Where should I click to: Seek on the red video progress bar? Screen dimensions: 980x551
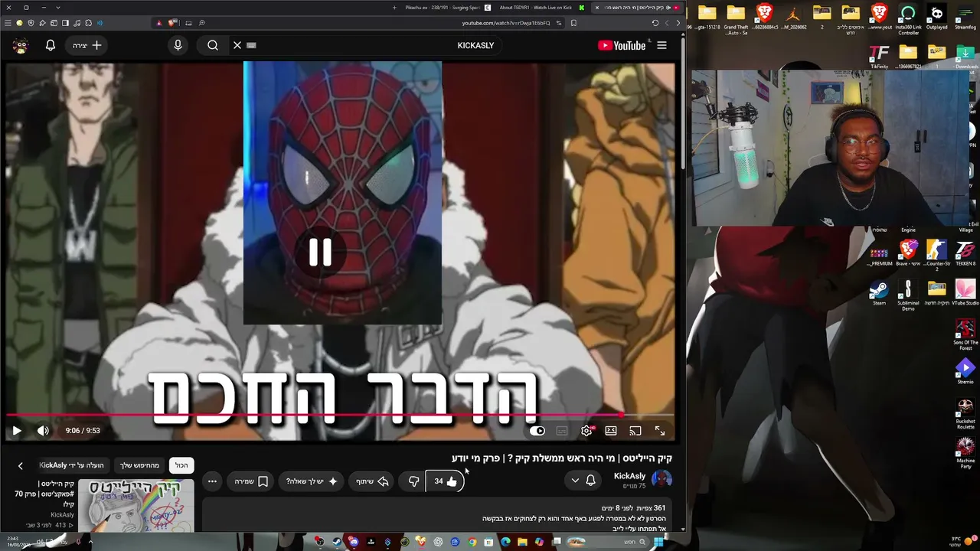(341, 416)
